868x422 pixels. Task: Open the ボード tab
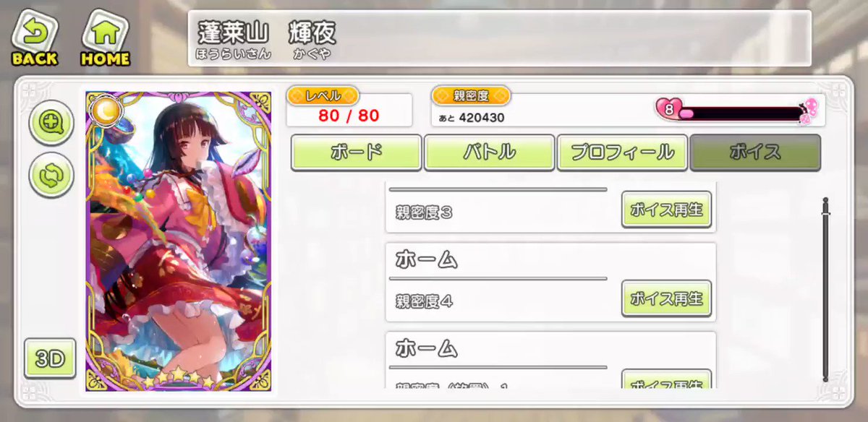(x=357, y=152)
